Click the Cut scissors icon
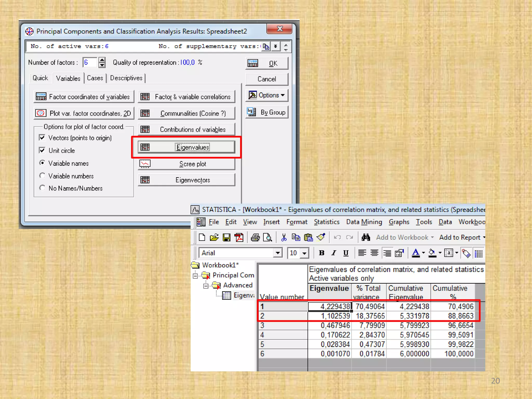This screenshot has height=399, width=532. [x=284, y=237]
